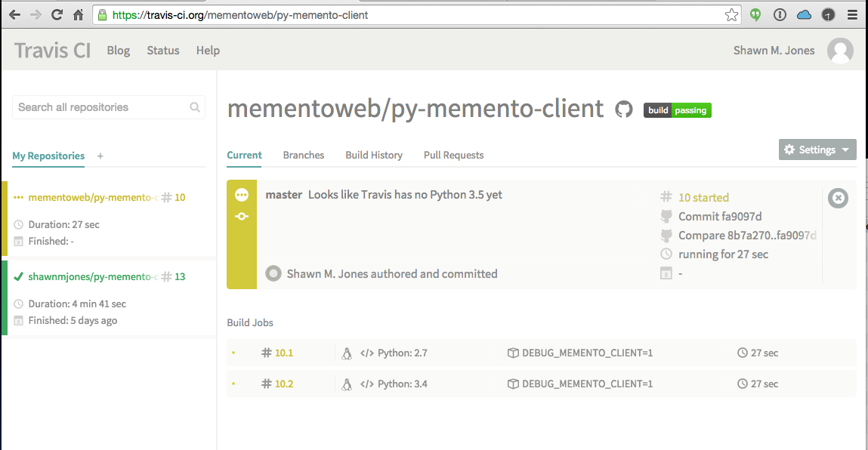The image size is (868, 450).
Task: Cancel build with the circled X icon
Action: [838, 198]
